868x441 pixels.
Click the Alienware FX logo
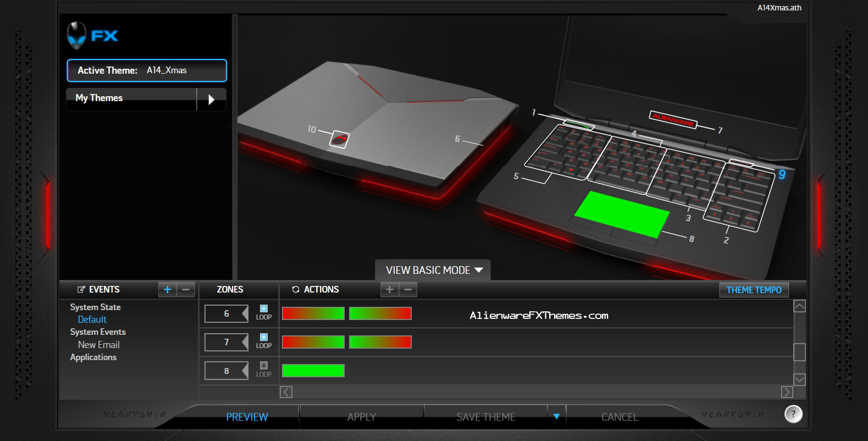click(92, 36)
